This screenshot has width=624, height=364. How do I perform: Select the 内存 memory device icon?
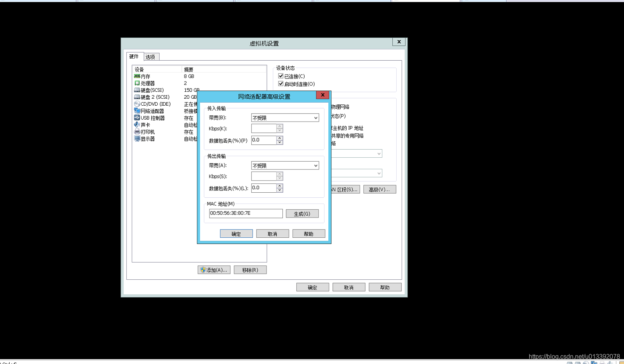137,76
